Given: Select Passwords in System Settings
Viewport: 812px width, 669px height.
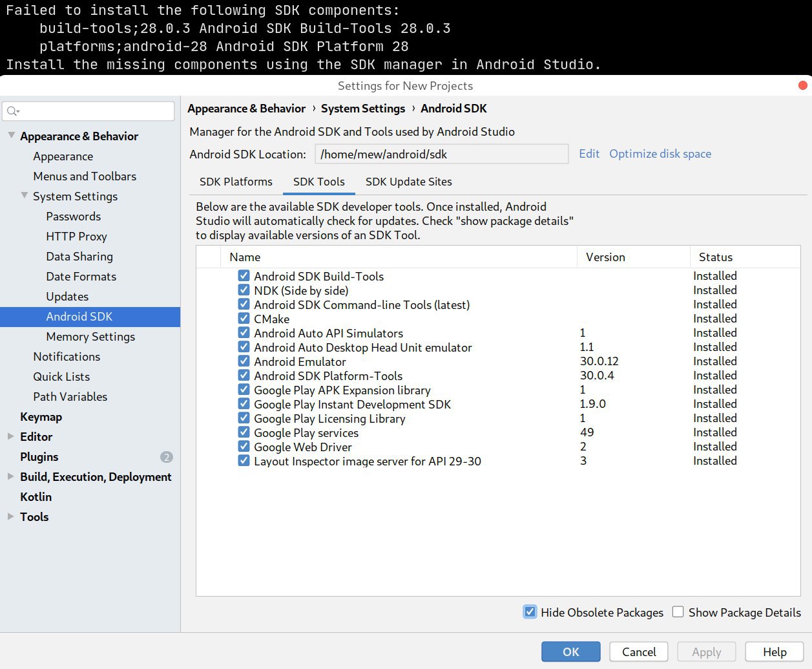Looking at the screenshot, I should click(x=74, y=216).
